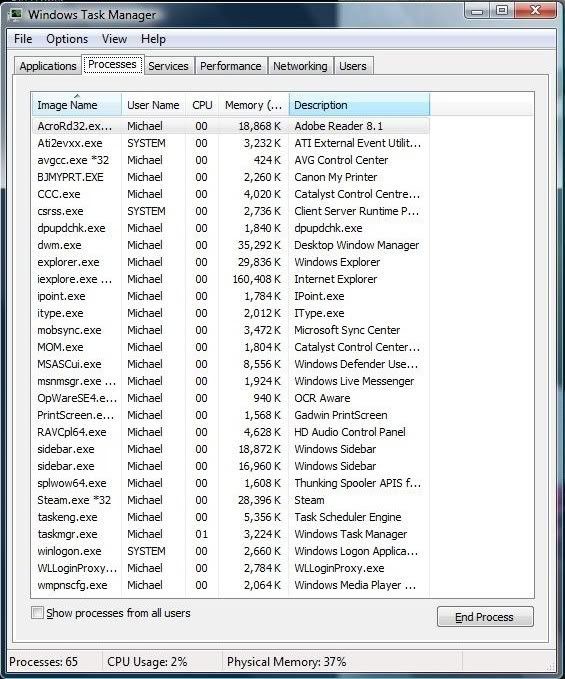Open the Performance tab
The width and height of the screenshot is (565, 679).
click(x=230, y=66)
